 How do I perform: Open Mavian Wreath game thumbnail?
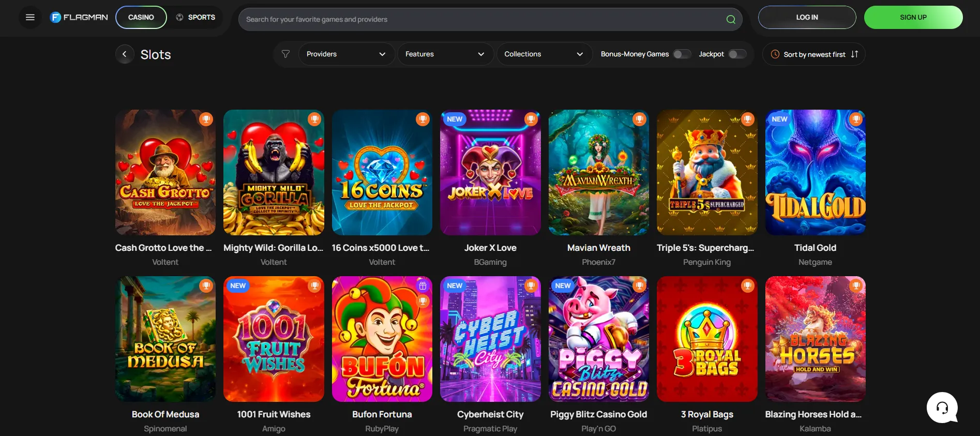(599, 172)
